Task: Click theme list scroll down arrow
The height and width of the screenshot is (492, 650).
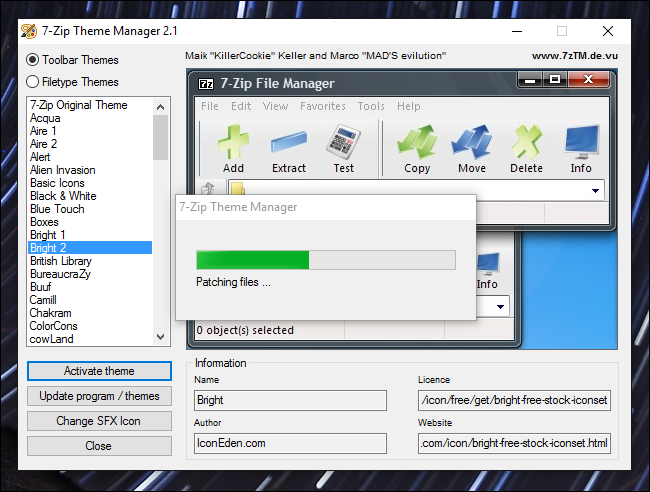Action: pyautogui.click(x=161, y=337)
